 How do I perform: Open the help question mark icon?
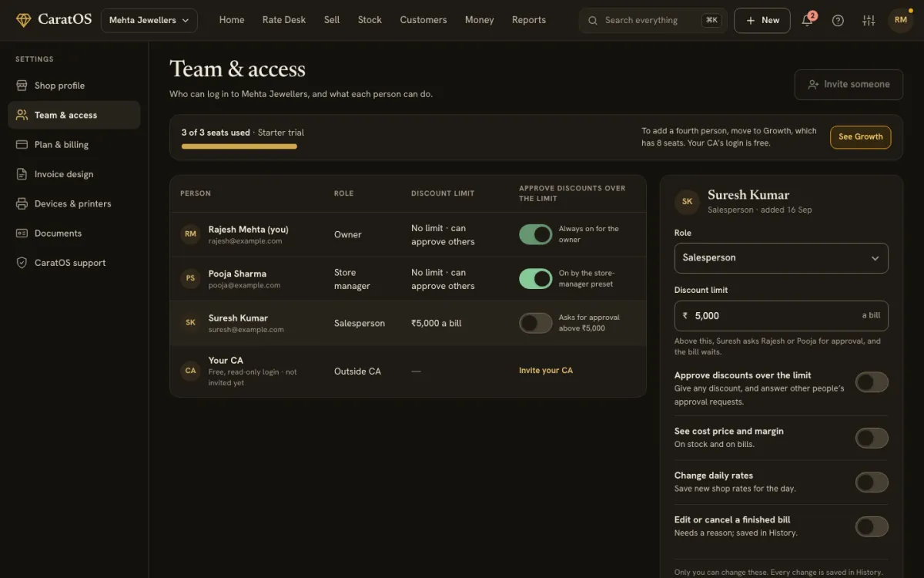[838, 20]
